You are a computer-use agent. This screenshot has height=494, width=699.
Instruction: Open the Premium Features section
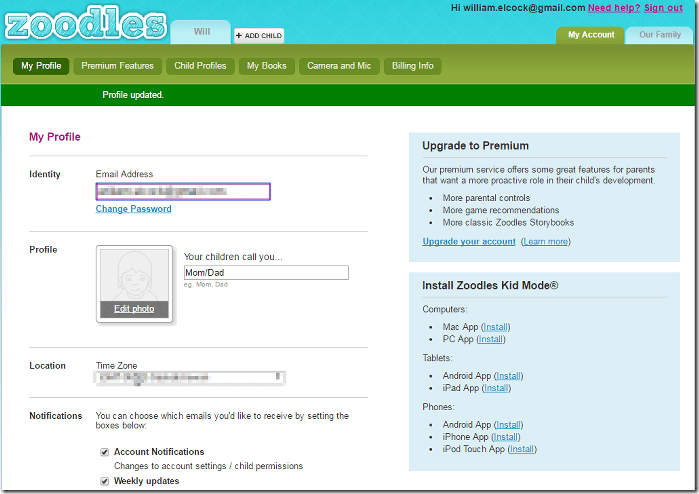117,66
